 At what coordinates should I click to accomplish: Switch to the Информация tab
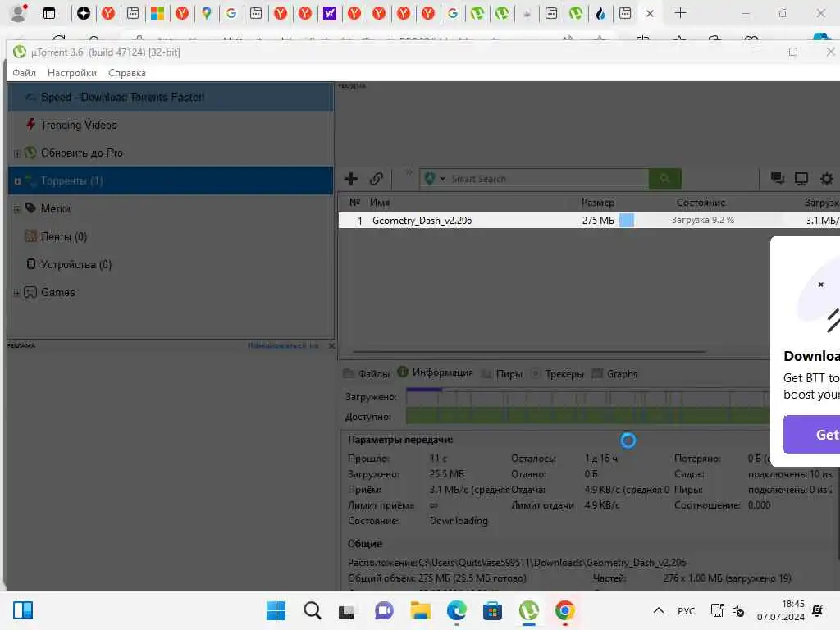click(436, 372)
